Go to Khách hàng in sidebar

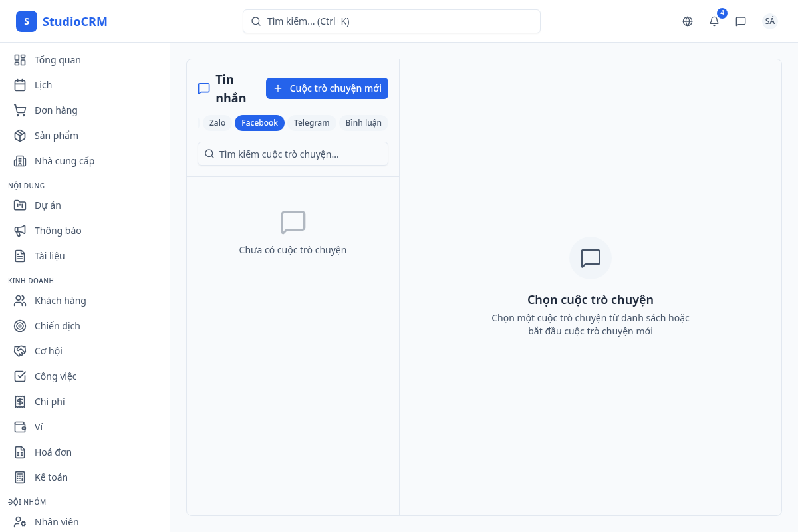(60, 301)
